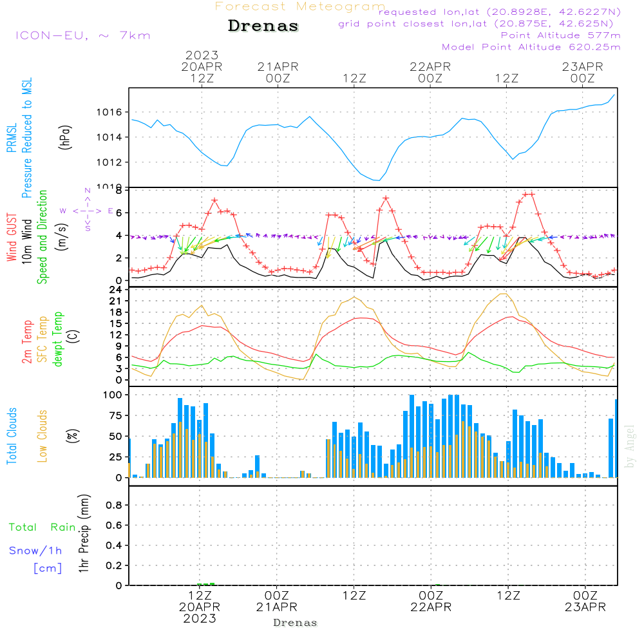This screenshot has width=644, height=644.
Task: Click the 'Wind GUST' red label
Action: click(x=12, y=237)
